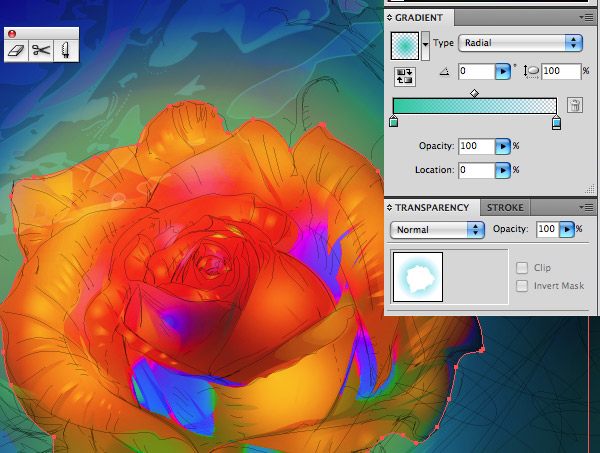Select the Knife tool
The width and height of the screenshot is (600, 453).
pos(66,51)
